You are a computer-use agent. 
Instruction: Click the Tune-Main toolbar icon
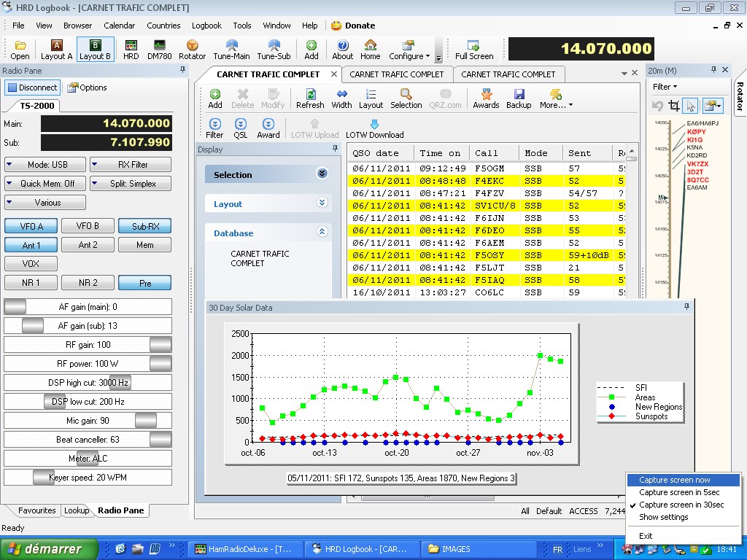[x=231, y=50]
